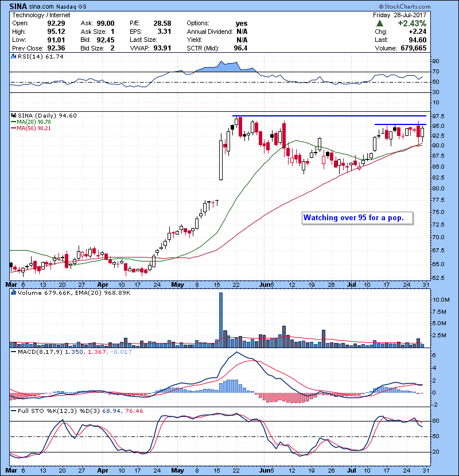Screen dimensions: 459x476
Task: Select the SINA ticker symbol heading
Action: point(18,6)
